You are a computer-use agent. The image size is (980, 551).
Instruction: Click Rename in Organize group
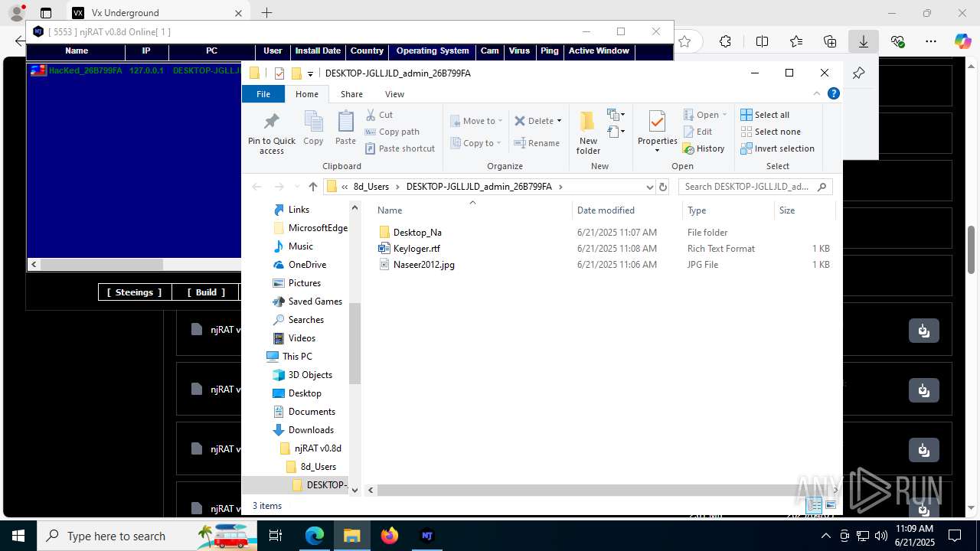(x=537, y=143)
